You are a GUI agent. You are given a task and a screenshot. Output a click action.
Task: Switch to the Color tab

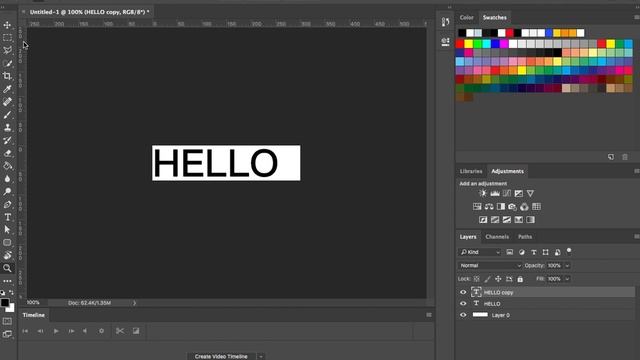click(x=467, y=18)
